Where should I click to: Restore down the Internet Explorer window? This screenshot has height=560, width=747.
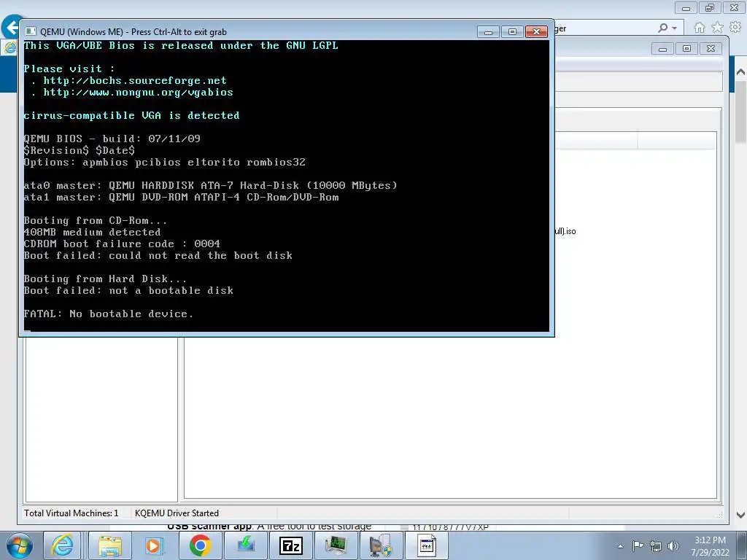(710, 7)
